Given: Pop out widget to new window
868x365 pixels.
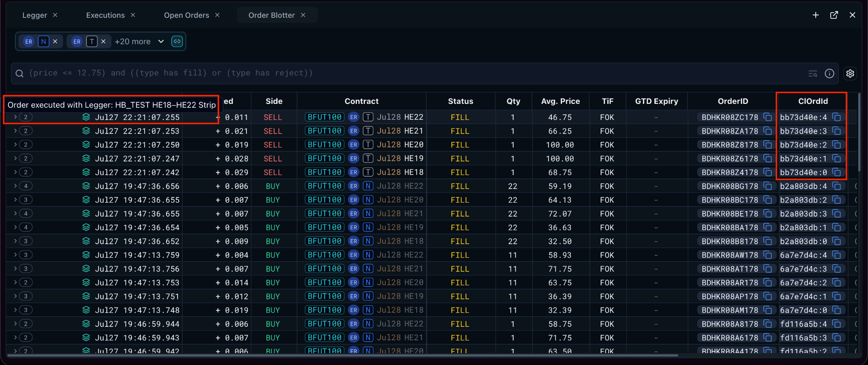Looking at the screenshot, I should click(834, 15).
